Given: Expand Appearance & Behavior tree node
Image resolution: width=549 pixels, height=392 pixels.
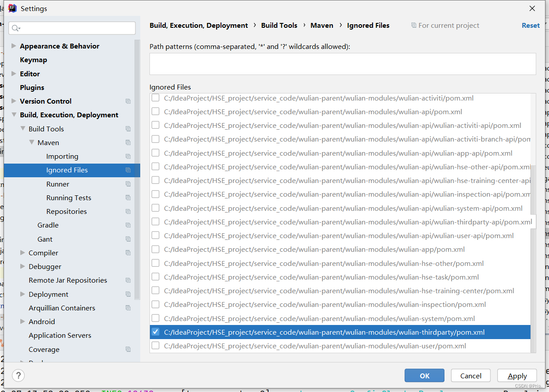Looking at the screenshot, I should pyautogui.click(x=14, y=46).
